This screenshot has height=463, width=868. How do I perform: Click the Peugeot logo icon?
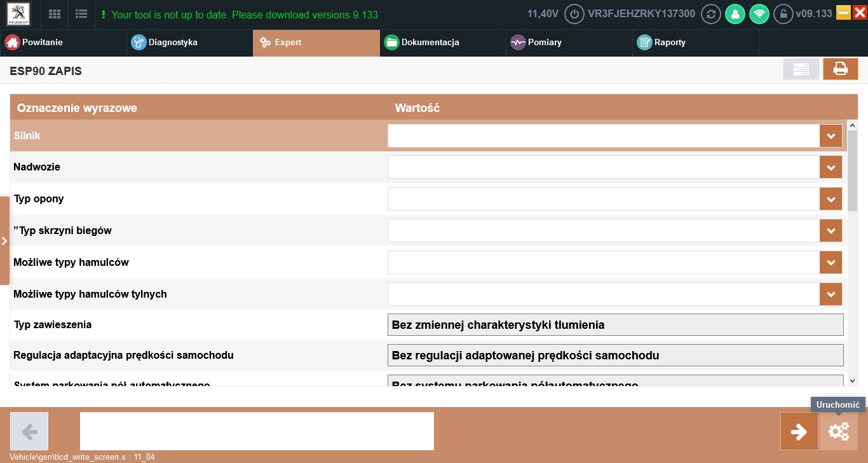coord(18,14)
